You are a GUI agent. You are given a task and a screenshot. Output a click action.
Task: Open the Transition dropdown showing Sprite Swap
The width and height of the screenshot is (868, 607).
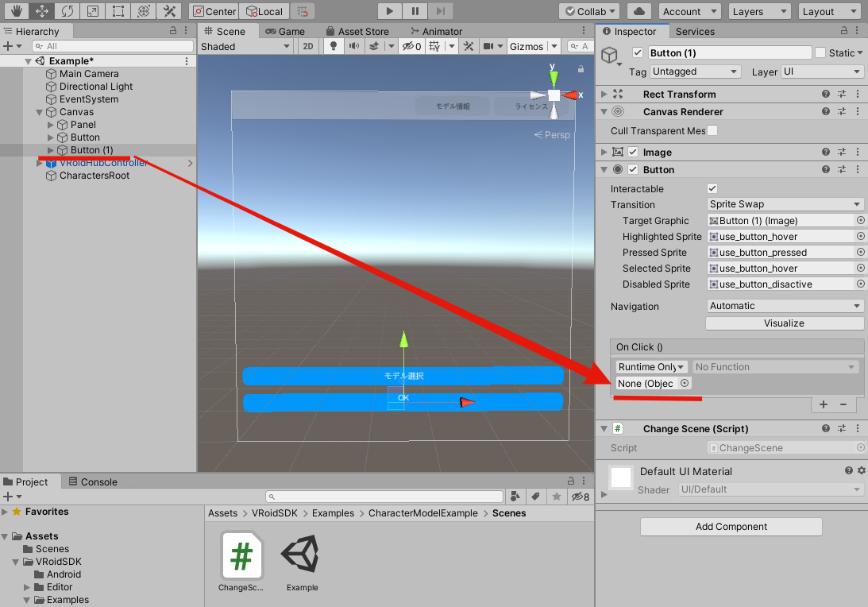coord(785,204)
